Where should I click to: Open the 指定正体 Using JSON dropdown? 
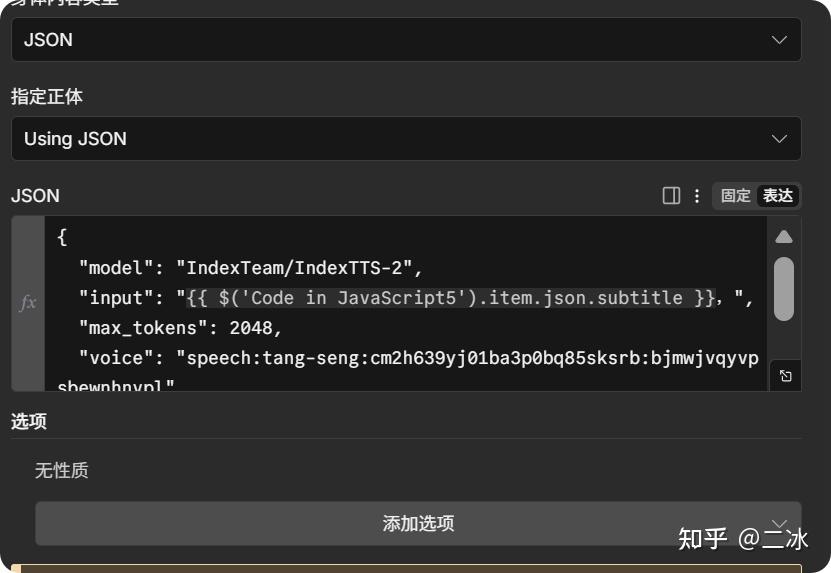tap(405, 139)
